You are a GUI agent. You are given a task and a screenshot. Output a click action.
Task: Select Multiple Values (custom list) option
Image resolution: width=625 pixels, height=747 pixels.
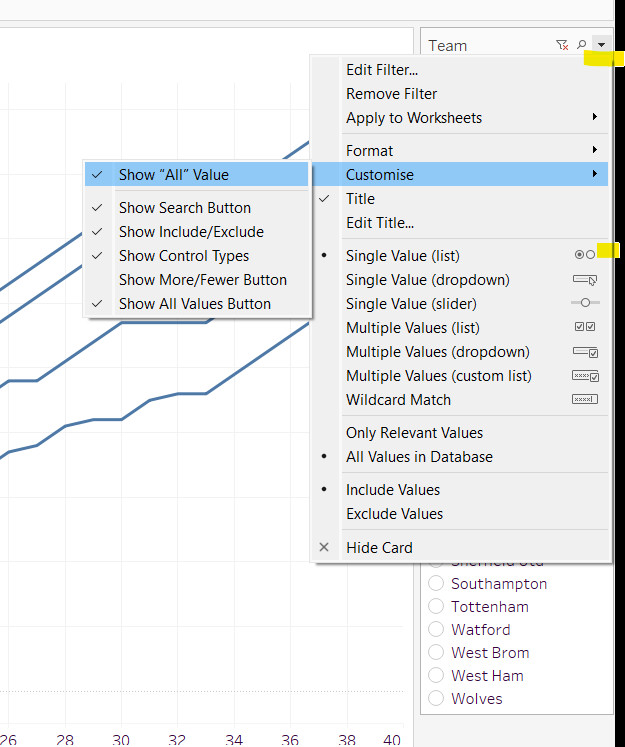[x=460, y=376]
